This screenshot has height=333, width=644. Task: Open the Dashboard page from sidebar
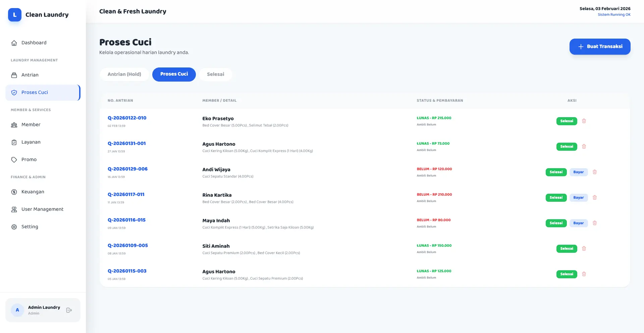tap(34, 43)
